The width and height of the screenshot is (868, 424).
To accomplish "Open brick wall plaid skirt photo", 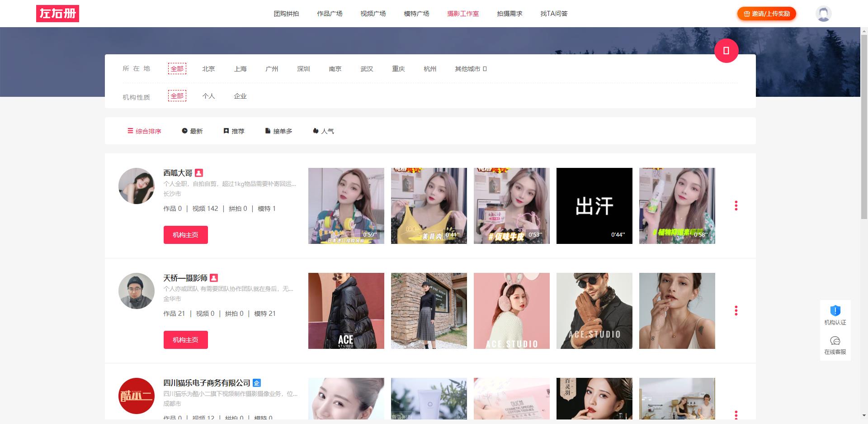I will tap(429, 311).
